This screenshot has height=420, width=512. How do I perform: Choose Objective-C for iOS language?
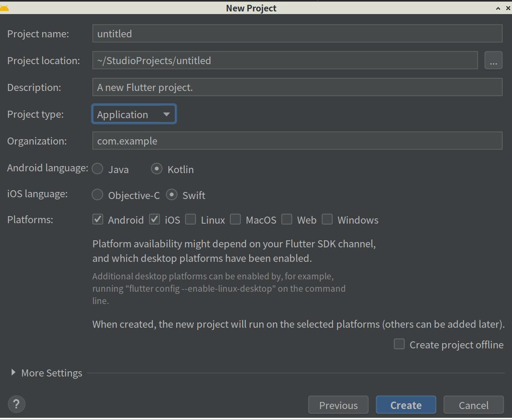(x=98, y=195)
